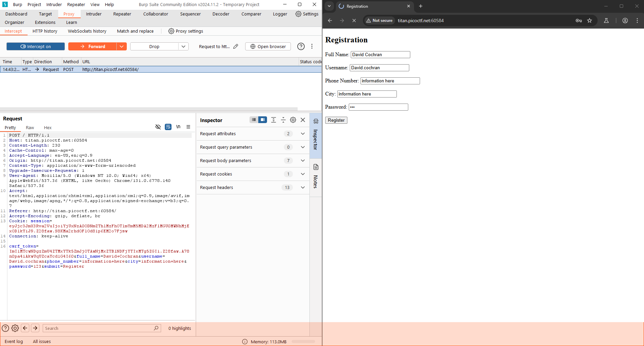Click the memory usage bar
The image size is (644, 346).
click(x=303, y=342)
